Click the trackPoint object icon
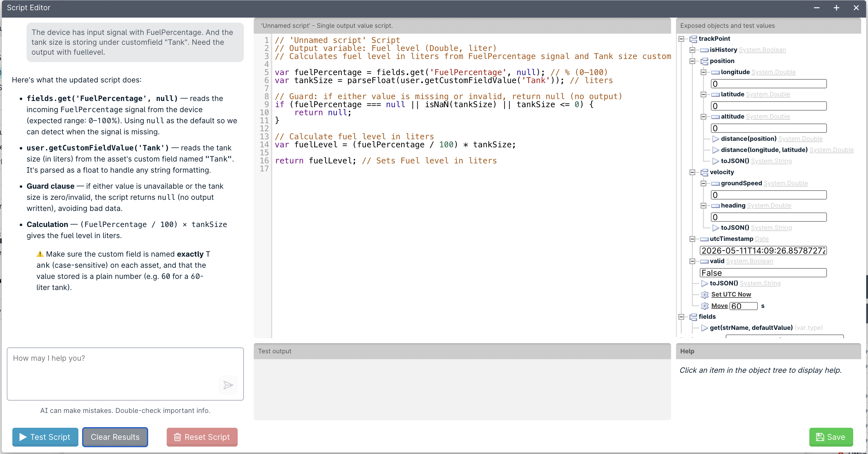868x454 pixels. [694, 39]
